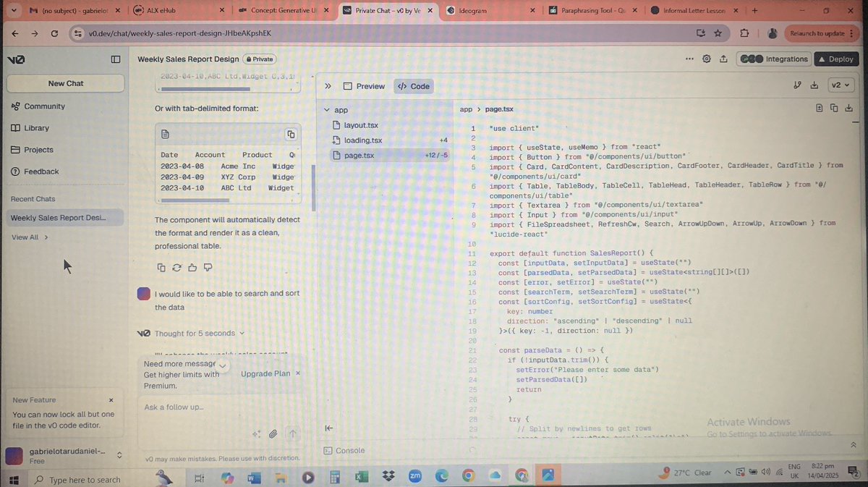Give the response a thumbs down
The width and height of the screenshot is (868, 487).
[x=208, y=267]
